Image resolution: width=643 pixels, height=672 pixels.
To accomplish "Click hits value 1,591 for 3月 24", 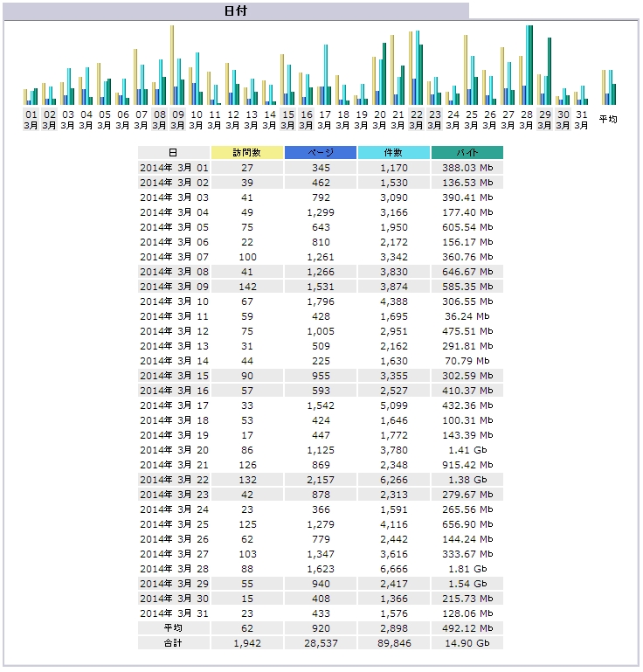I will pos(394,509).
